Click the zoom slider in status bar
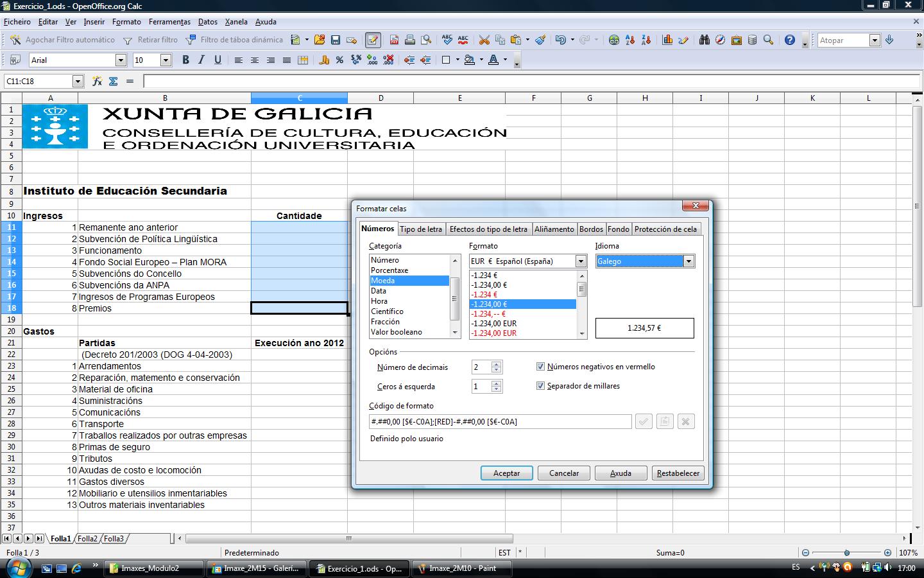This screenshot has height=578, width=924. (x=847, y=553)
